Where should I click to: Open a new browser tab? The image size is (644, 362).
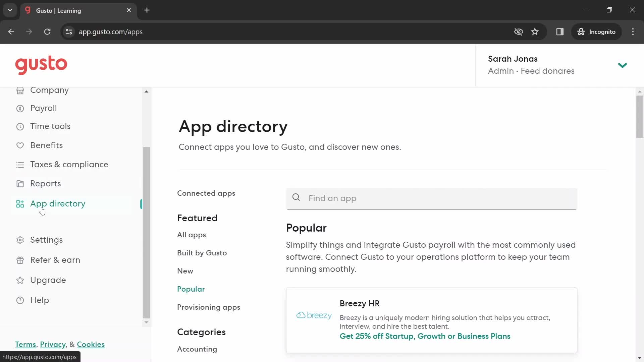click(147, 10)
